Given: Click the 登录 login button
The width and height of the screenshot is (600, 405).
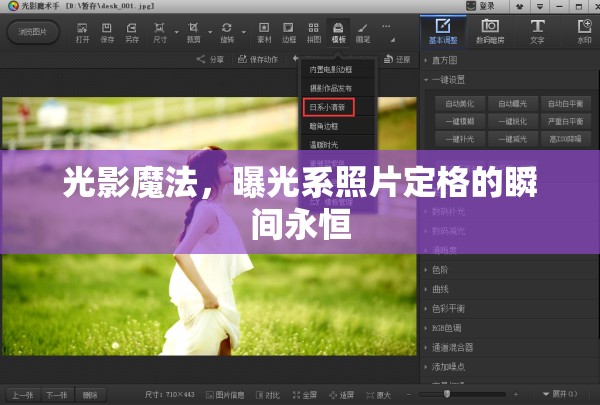Looking at the screenshot, I should point(481,6).
